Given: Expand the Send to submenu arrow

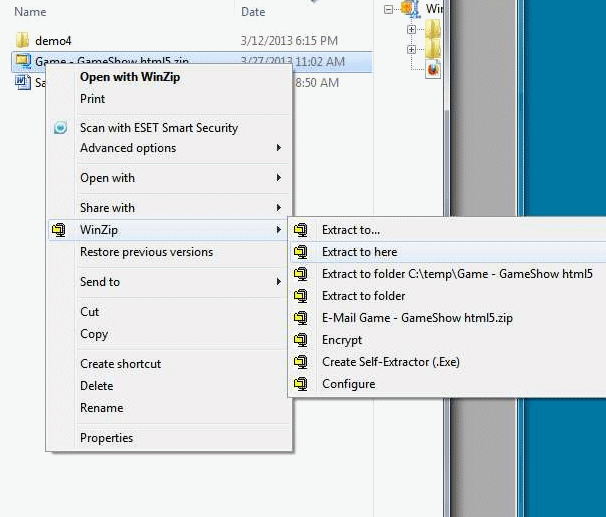Looking at the screenshot, I should pyautogui.click(x=279, y=282).
